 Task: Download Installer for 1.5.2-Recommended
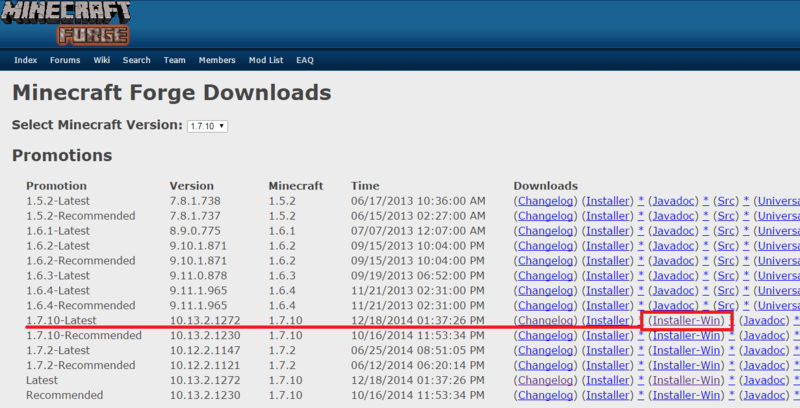608,216
